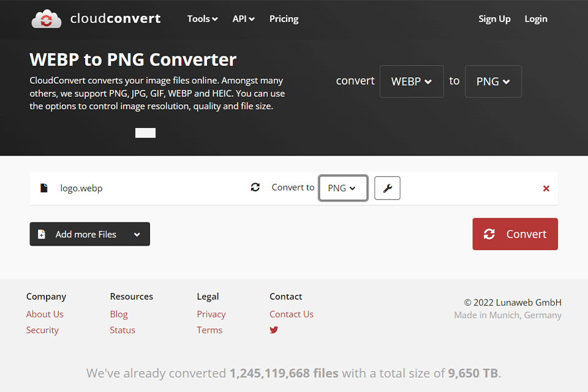The image size is (588, 392).
Task: Start conversion with the red Convert button
Action: (515, 234)
